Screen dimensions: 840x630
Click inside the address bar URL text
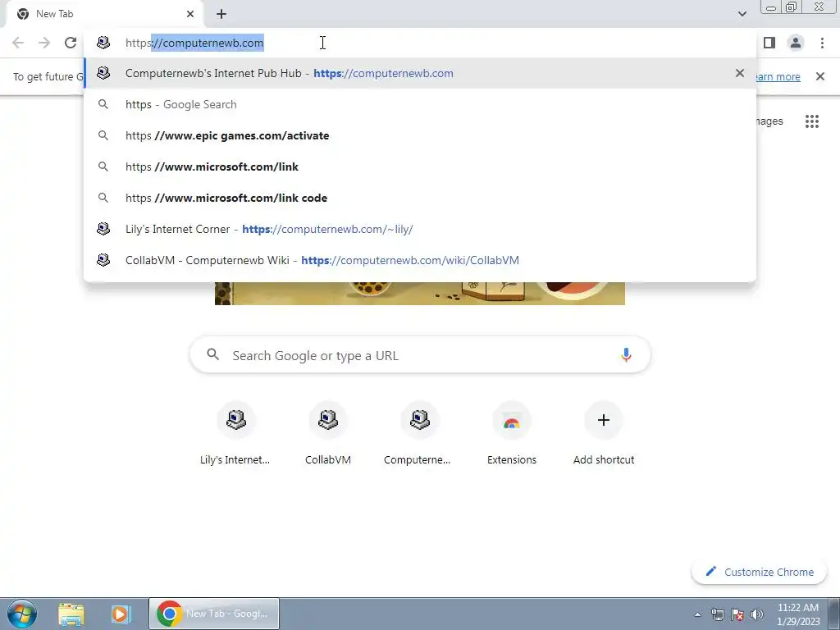(194, 43)
